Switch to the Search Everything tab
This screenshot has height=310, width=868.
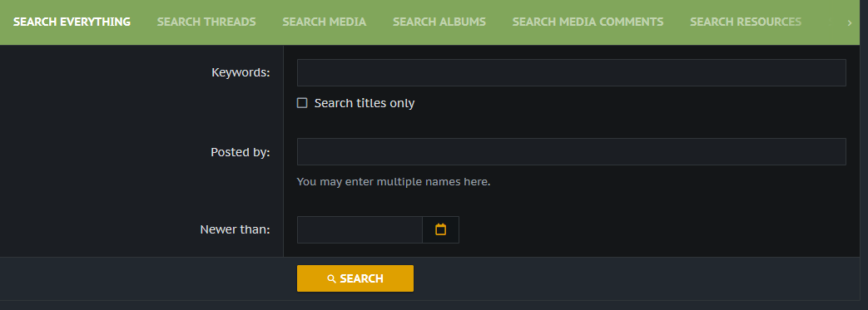72,22
